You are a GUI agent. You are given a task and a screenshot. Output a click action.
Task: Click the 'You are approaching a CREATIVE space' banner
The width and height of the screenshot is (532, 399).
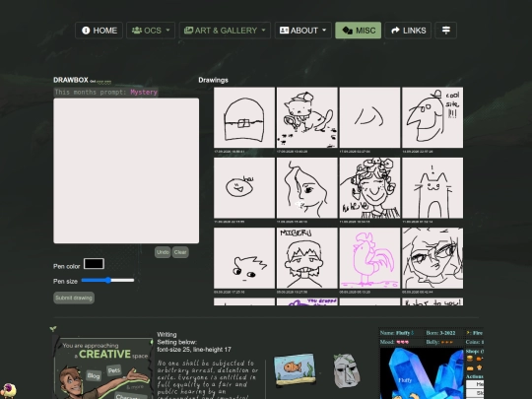(103, 368)
